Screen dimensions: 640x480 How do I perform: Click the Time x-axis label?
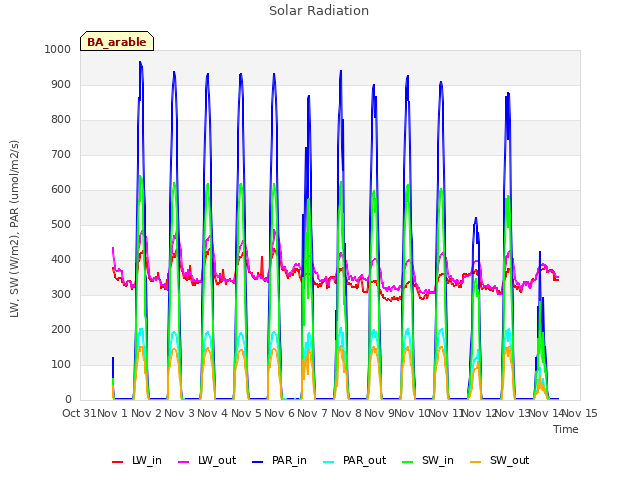point(566,429)
